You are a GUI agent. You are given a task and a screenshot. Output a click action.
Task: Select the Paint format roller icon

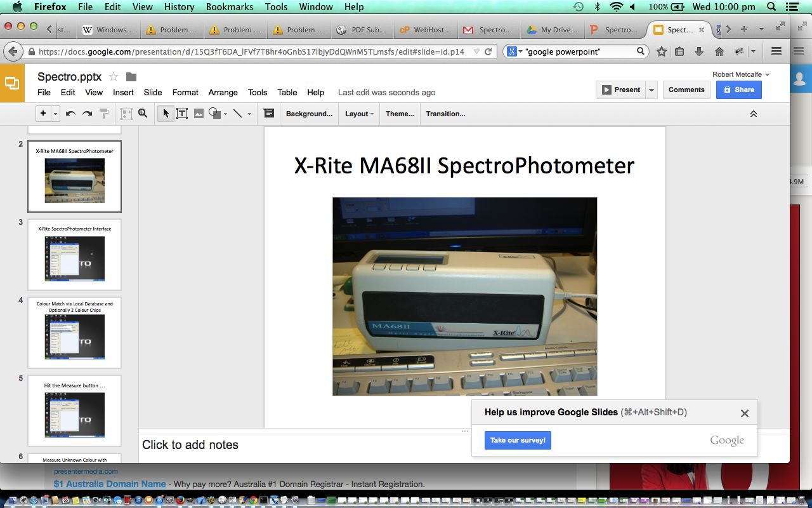(x=104, y=114)
